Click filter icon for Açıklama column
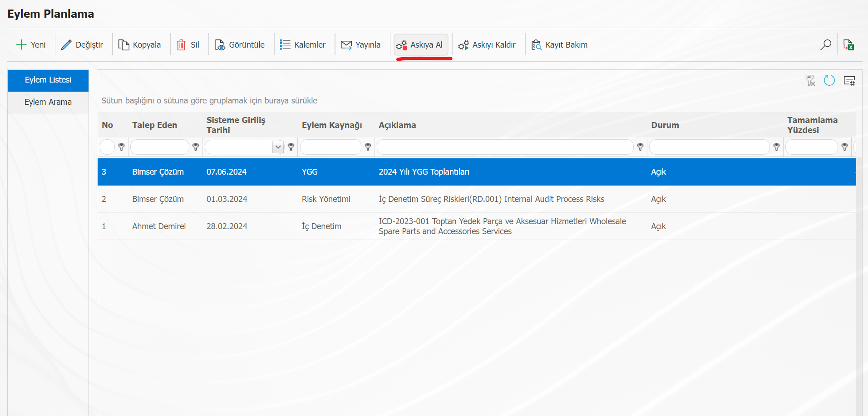868x416 pixels. [x=640, y=147]
